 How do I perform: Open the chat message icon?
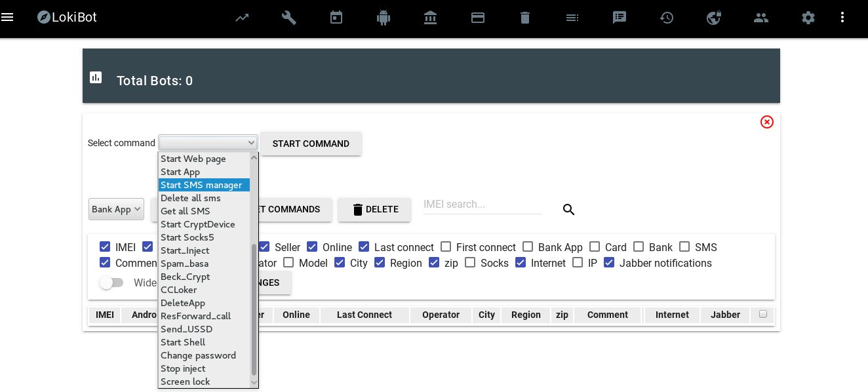pos(620,18)
